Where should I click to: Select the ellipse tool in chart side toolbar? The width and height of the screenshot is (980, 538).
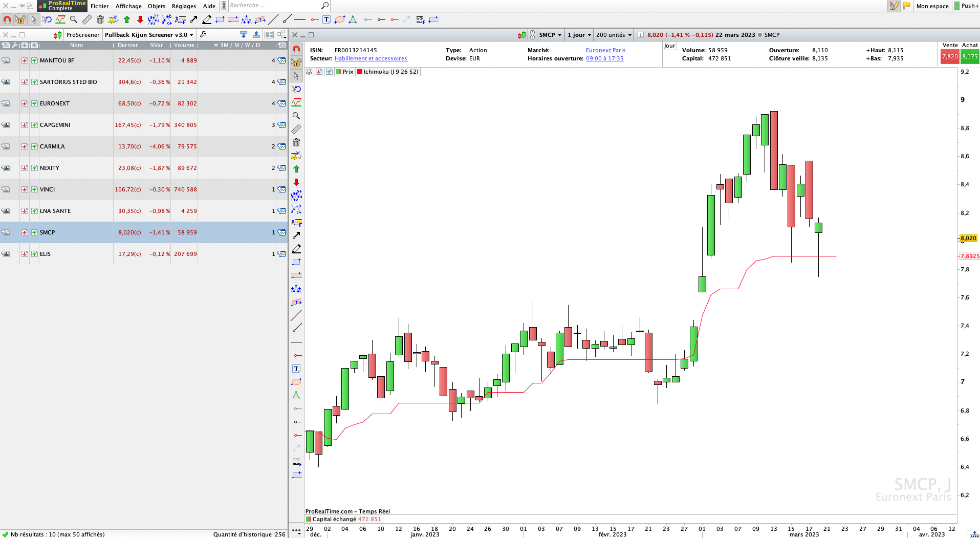pos(296,382)
